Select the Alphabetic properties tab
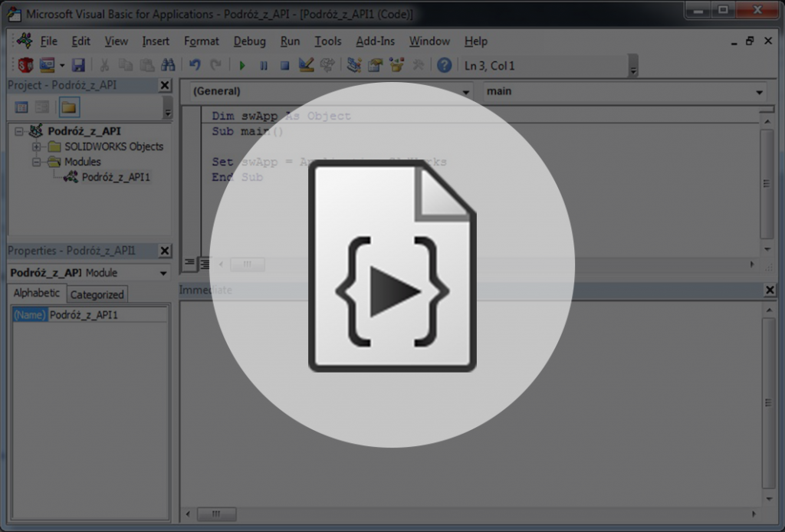The width and height of the screenshot is (785, 532). [x=35, y=293]
